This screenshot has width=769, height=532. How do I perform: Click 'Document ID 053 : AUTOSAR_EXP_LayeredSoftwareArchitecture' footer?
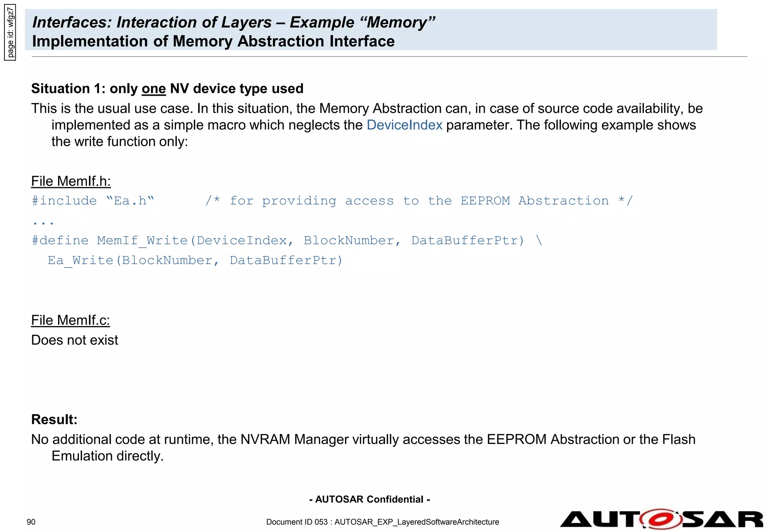tap(383, 522)
